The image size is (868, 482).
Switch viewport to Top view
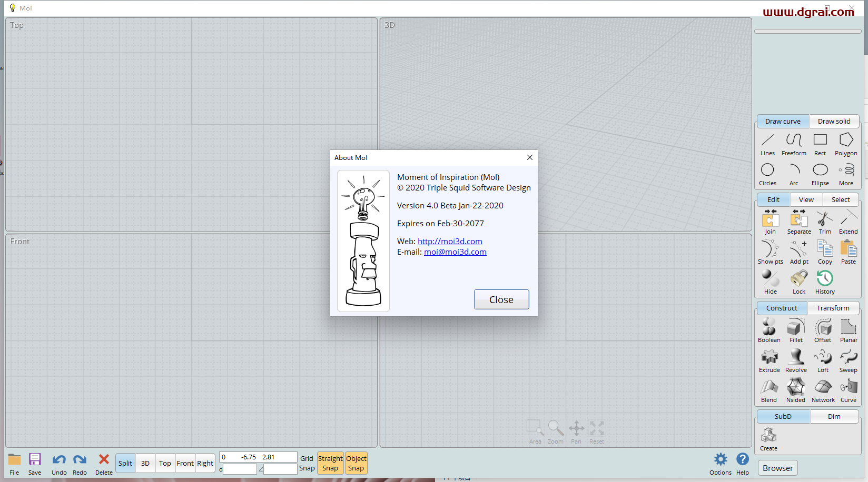click(165, 463)
